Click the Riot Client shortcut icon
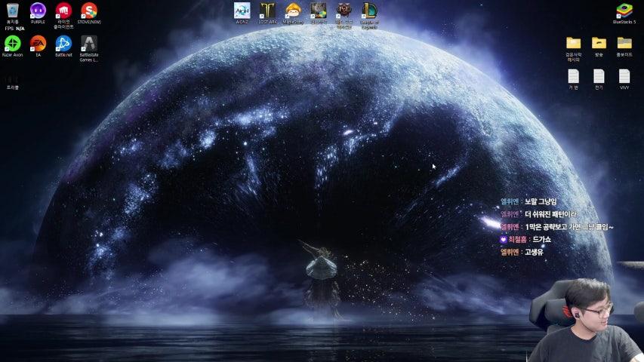The width and height of the screenshot is (644, 362). (x=63, y=11)
